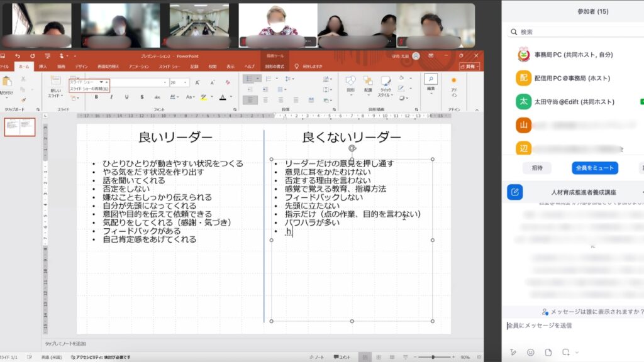Open the ホーム ribbon tab
This screenshot has width=644, height=362.
(x=24, y=66)
